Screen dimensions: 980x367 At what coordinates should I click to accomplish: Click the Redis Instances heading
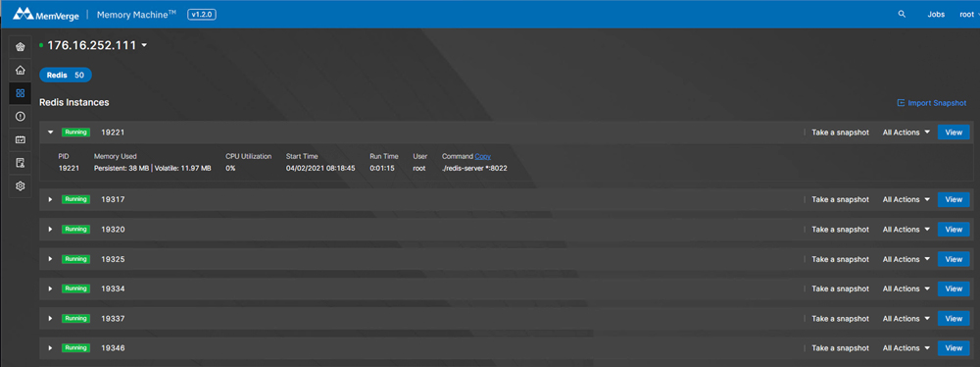(74, 102)
